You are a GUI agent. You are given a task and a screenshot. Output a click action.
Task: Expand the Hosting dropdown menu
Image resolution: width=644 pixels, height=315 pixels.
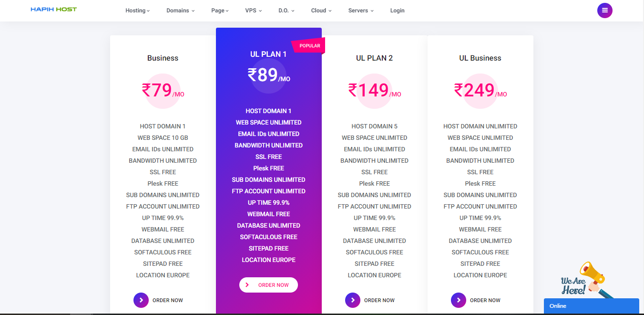[137, 10]
